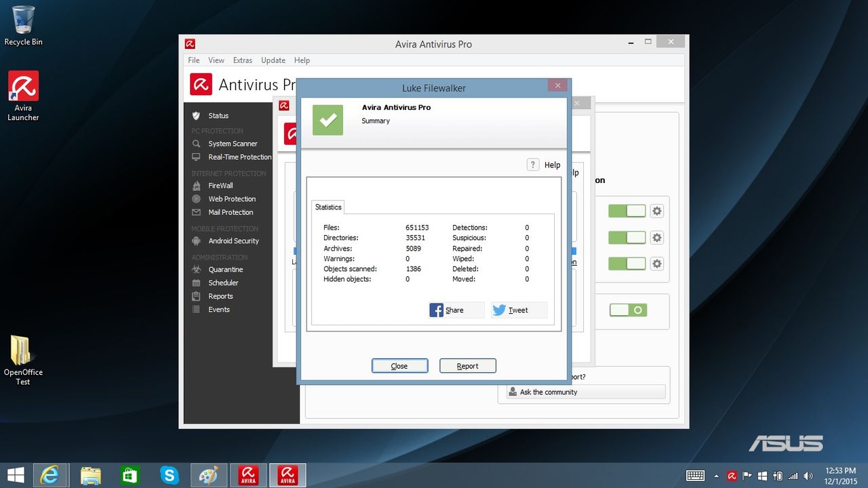Click the Close button in the Summary dialog
Screen dimensions: 868x488
click(x=399, y=366)
